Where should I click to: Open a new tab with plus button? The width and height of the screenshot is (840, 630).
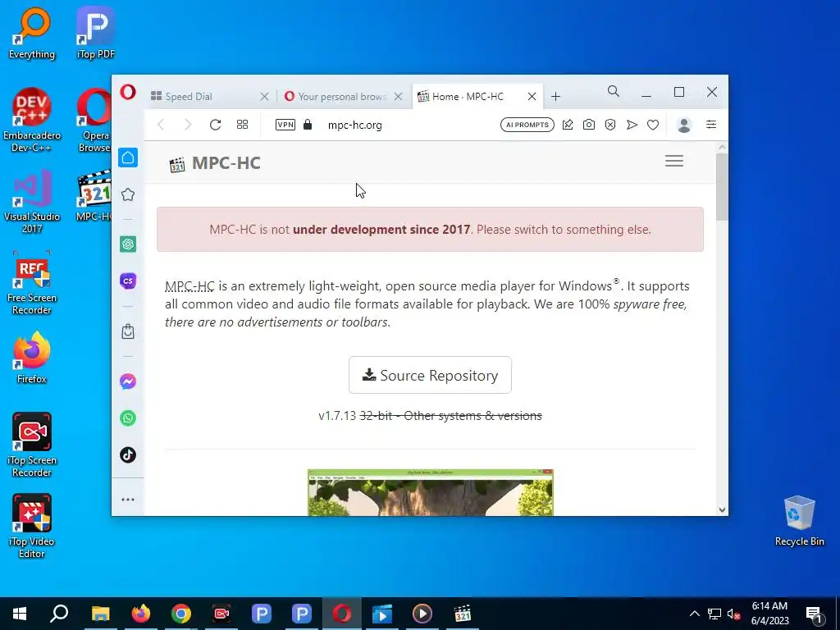[x=555, y=97]
